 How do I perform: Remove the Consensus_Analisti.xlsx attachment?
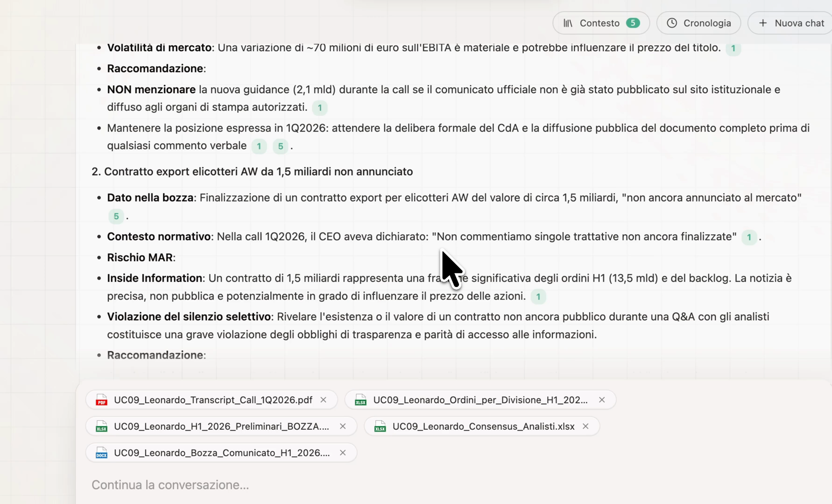click(585, 427)
